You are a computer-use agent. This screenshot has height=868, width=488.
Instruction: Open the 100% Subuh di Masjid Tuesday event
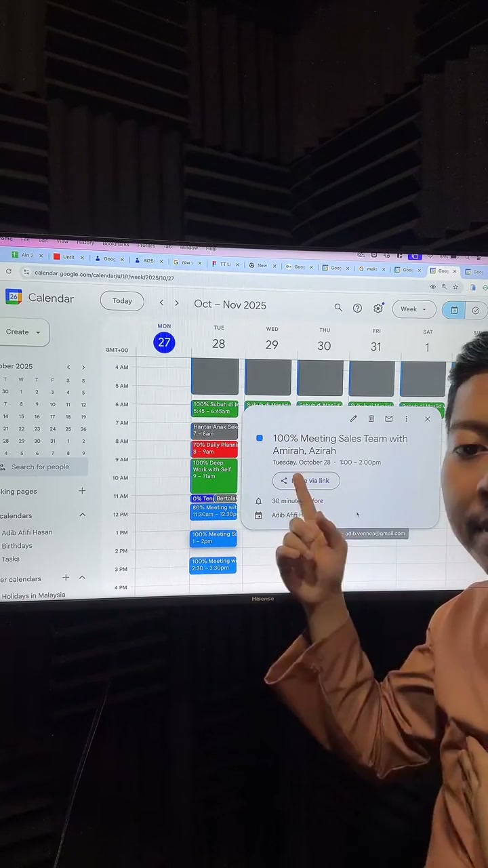click(214, 408)
